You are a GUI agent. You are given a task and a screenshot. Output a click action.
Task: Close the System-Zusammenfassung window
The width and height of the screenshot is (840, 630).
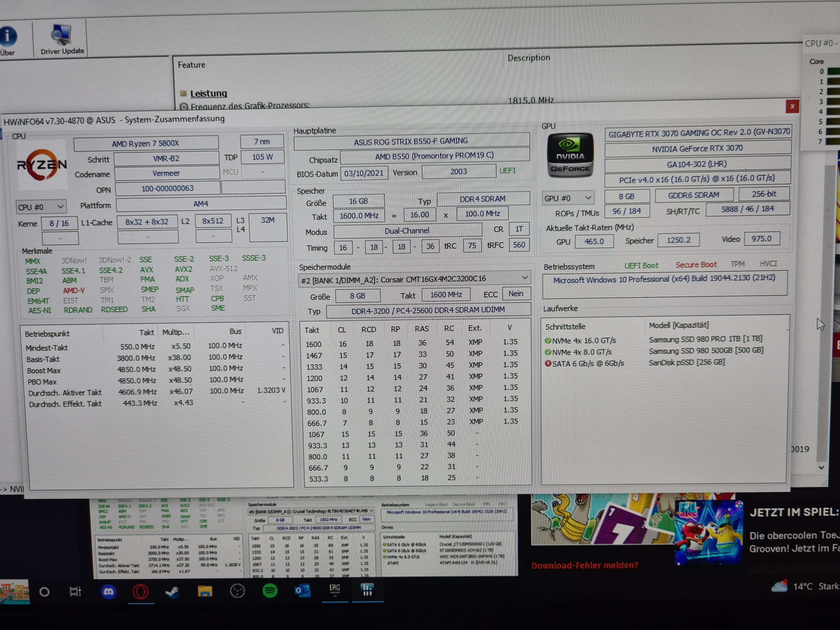pyautogui.click(x=792, y=107)
